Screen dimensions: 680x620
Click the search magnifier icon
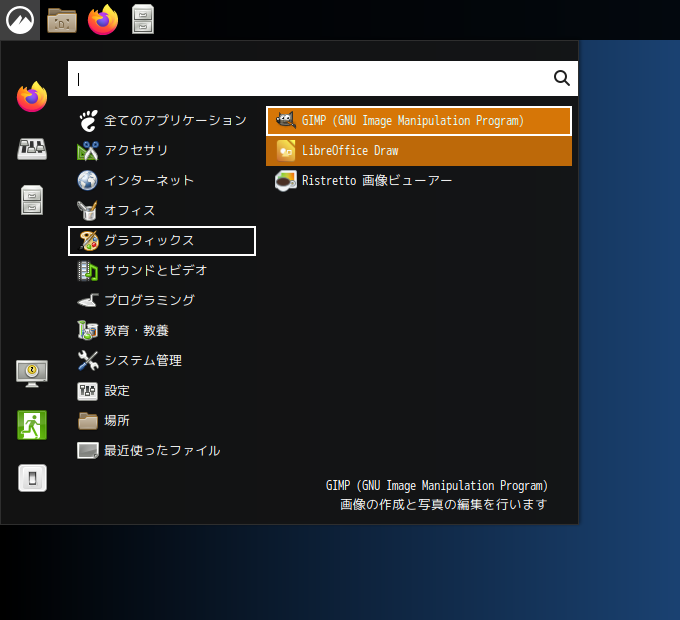point(562,78)
